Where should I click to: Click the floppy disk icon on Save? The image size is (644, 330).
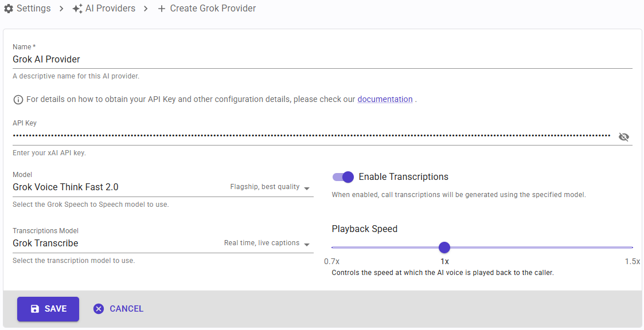click(x=35, y=309)
